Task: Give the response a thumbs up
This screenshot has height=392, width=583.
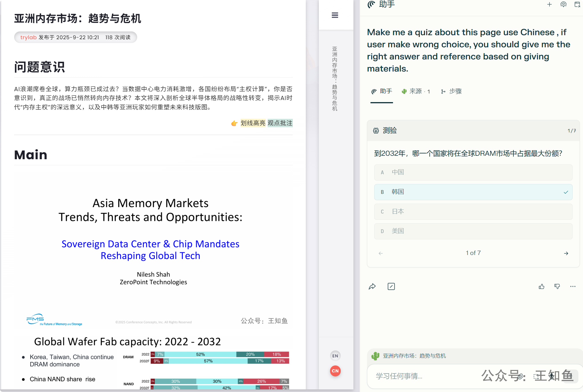Action: point(541,286)
